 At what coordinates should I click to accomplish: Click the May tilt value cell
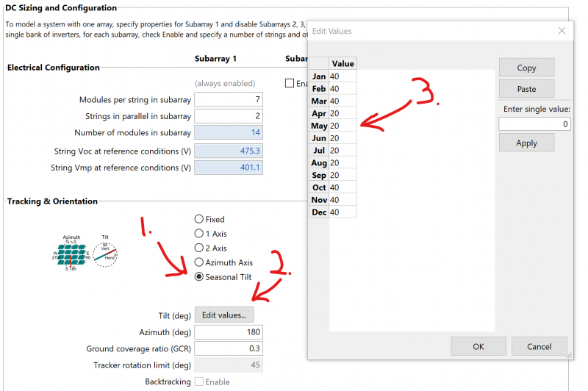point(343,126)
